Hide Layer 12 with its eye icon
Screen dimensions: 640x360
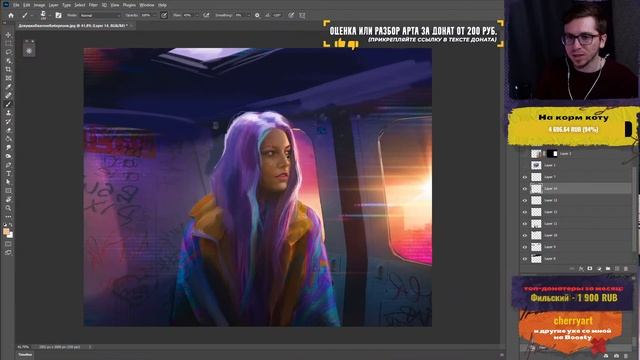(525, 212)
